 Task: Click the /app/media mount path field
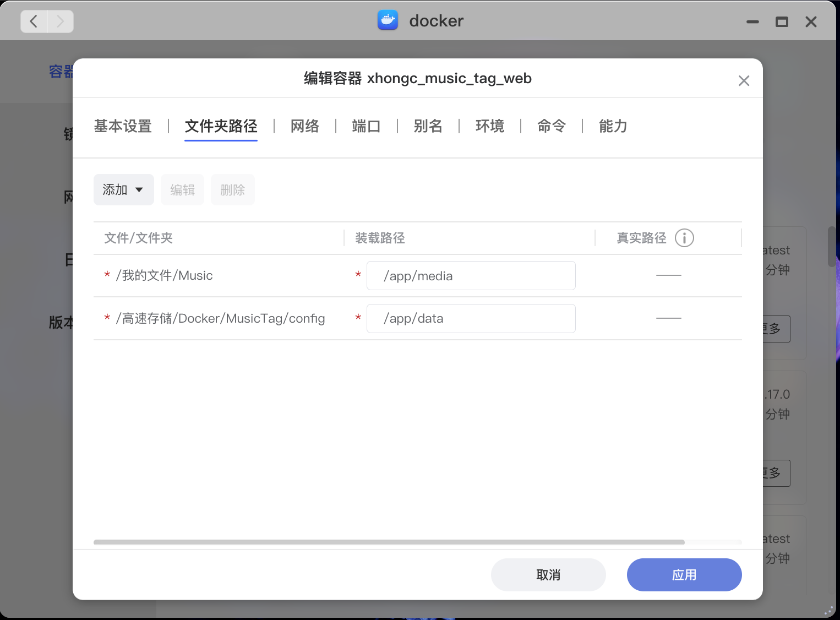point(471,276)
